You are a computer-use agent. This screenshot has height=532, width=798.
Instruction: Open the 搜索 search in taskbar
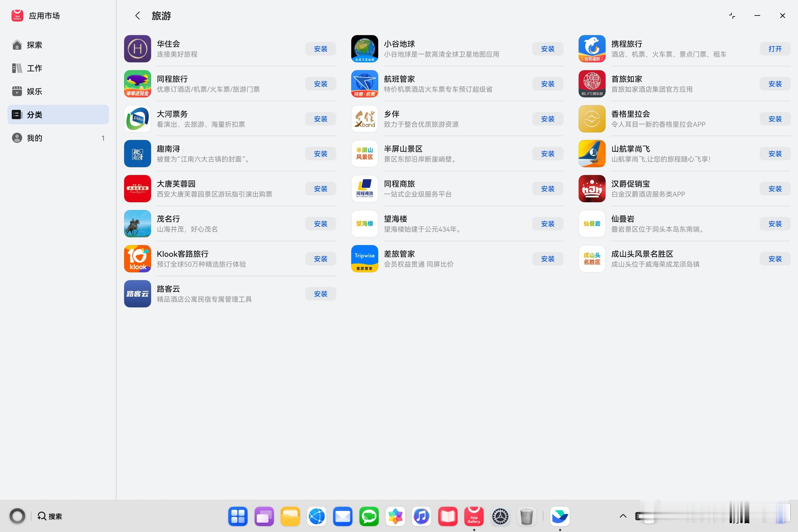coord(50,516)
